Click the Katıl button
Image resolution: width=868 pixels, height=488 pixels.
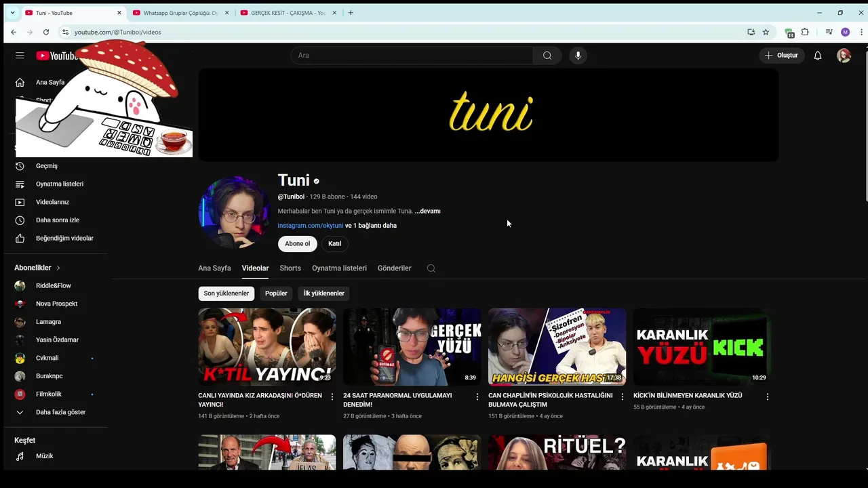coord(334,244)
